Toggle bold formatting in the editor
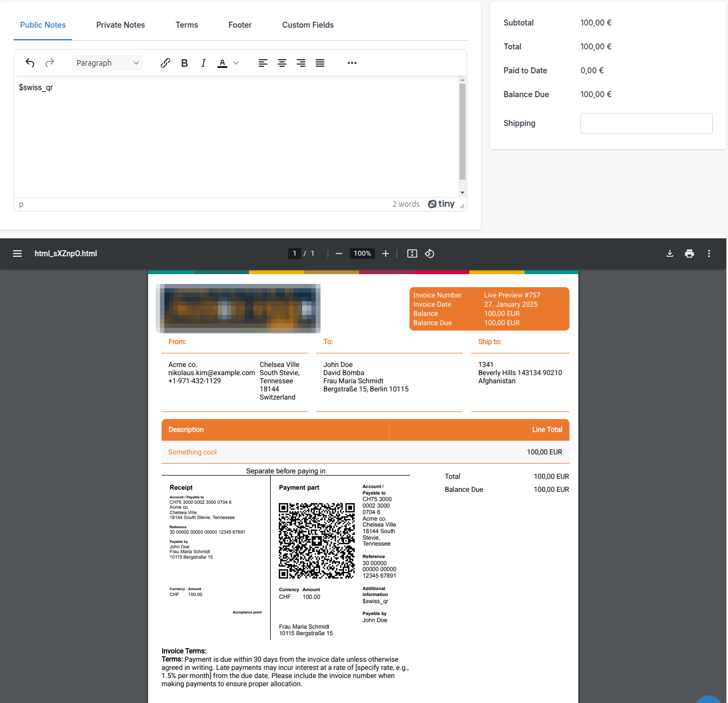The image size is (728, 703). [184, 63]
